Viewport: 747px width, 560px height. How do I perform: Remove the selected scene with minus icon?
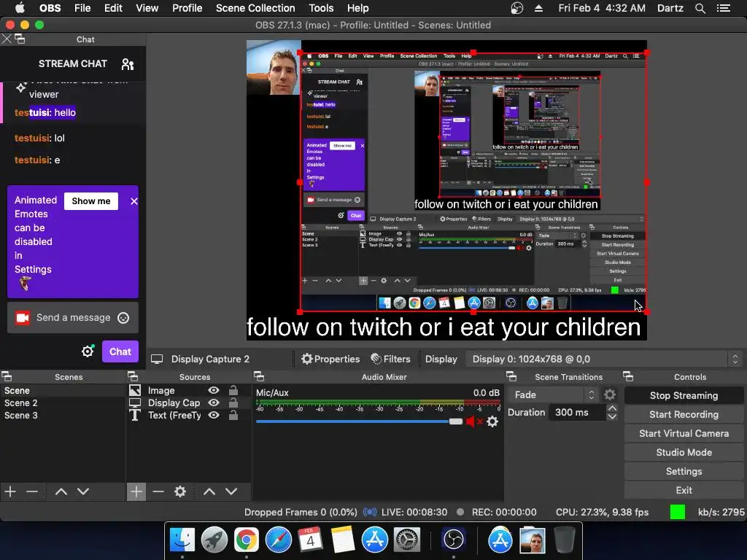[x=32, y=491]
